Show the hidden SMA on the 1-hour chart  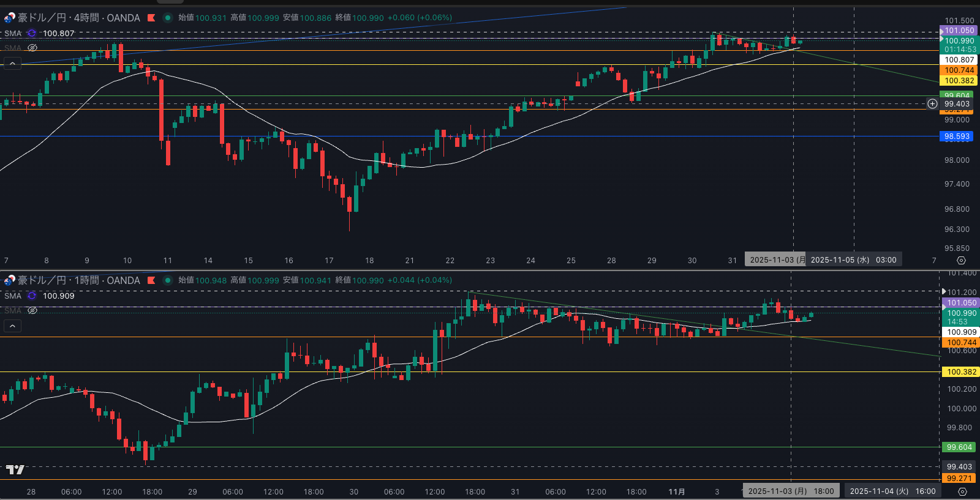click(32, 310)
